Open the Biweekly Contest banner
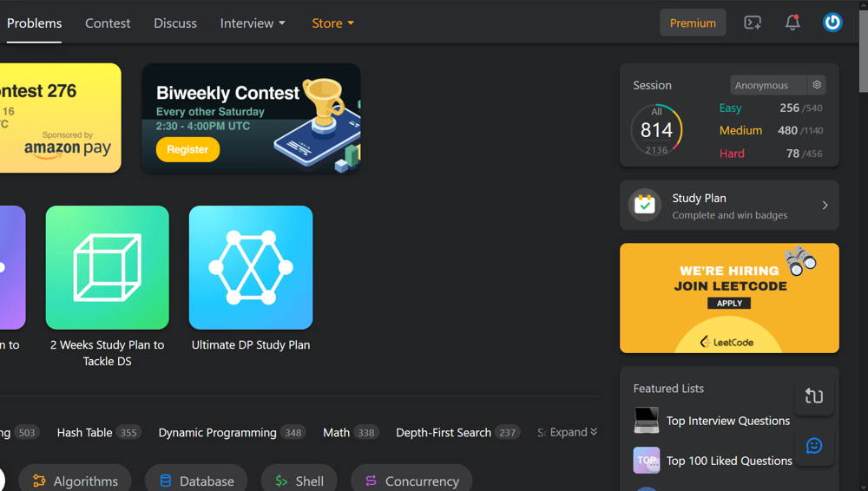Viewport: 868px width, 491px height. pyautogui.click(x=251, y=118)
